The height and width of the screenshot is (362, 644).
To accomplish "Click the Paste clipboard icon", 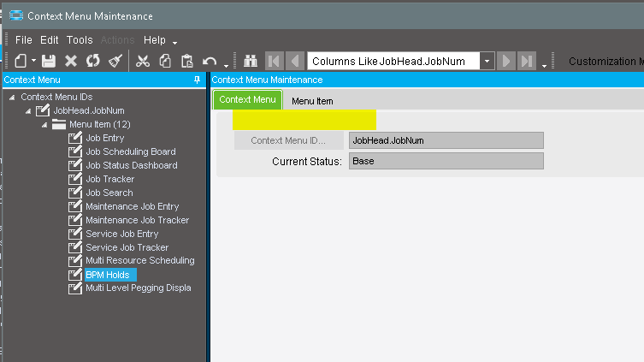I will 187,61.
